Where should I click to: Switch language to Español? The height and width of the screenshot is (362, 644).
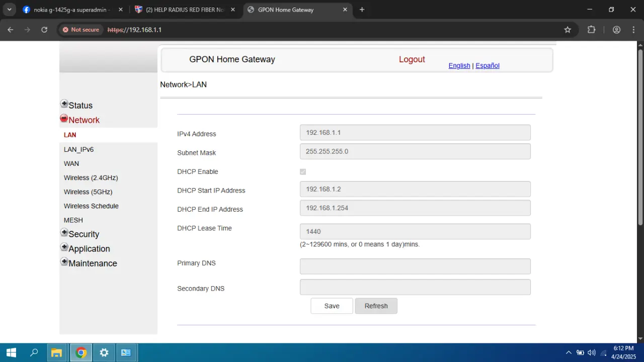(x=488, y=66)
